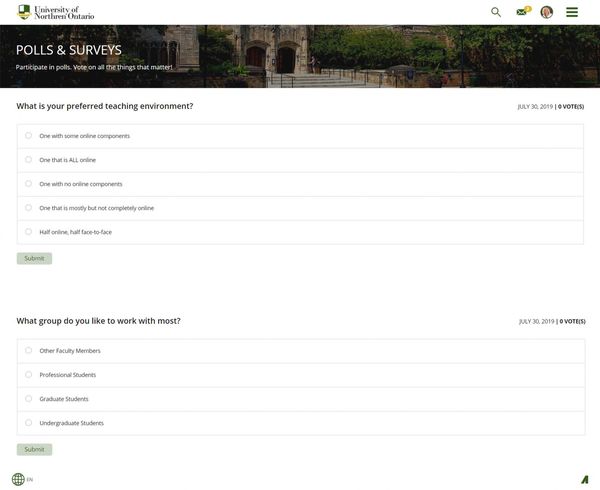Image resolution: width=600 pixels, height=490 pixels.
Task: Click the vote count of the teaching environment poll
Action: (571, 107)
